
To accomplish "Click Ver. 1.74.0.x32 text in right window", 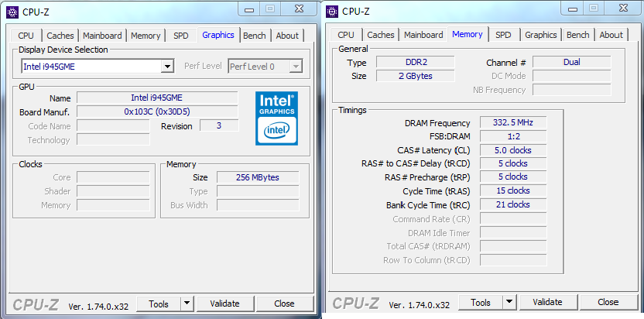I will pos(420,305).
